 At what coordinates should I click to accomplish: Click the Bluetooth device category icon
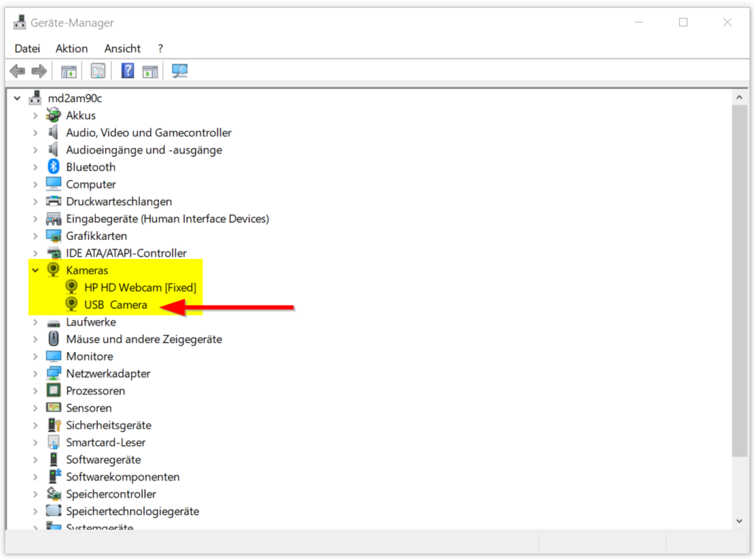tap(53, 167)
